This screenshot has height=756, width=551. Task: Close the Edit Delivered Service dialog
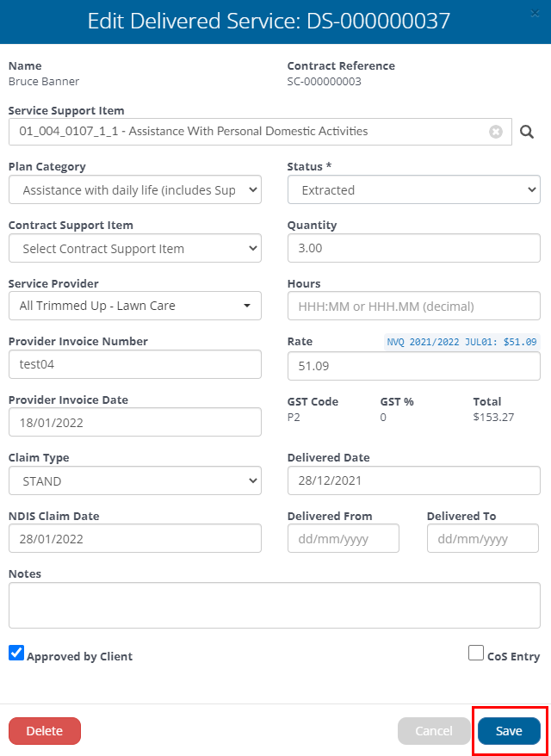tap(535, 14)
